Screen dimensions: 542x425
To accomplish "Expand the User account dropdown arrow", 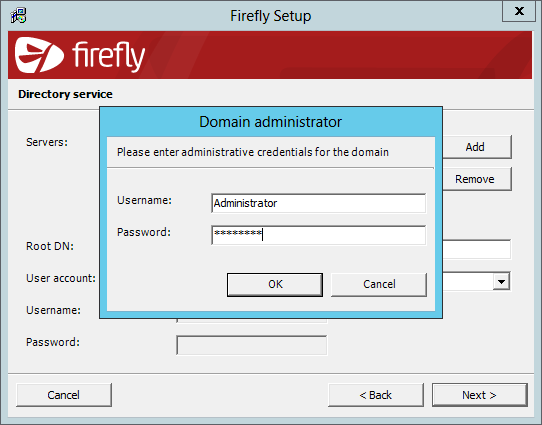I will pos(501,281).
